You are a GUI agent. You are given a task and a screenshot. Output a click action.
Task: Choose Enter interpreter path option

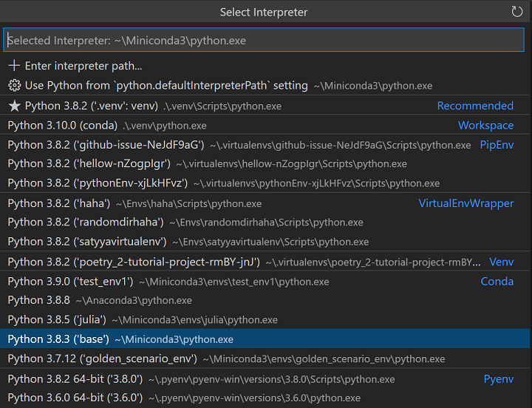83,66
